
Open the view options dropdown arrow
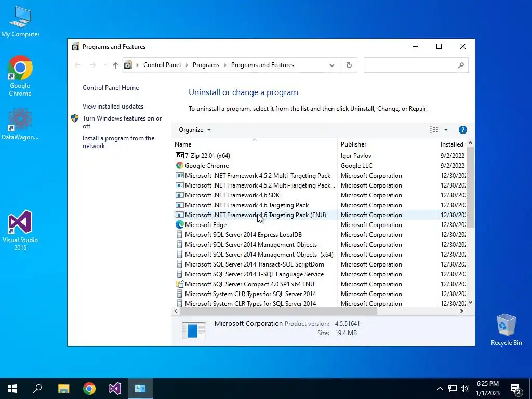point(446,130)
